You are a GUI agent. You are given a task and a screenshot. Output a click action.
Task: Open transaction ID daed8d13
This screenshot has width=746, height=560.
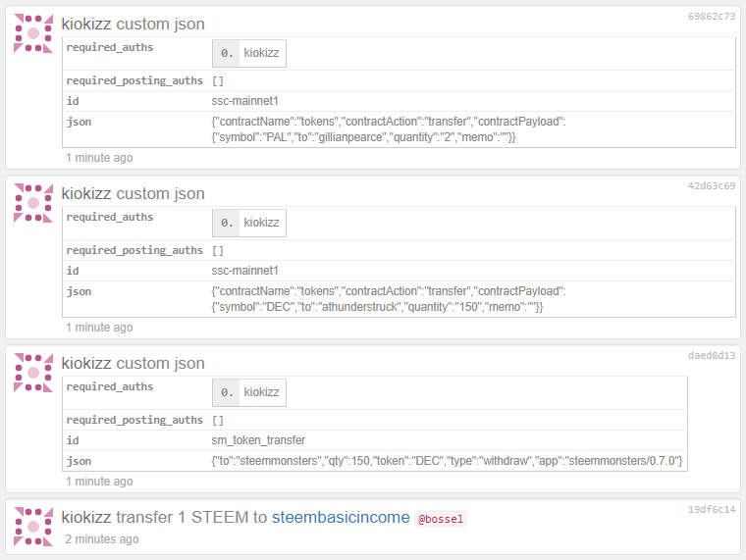pos(712,356)
